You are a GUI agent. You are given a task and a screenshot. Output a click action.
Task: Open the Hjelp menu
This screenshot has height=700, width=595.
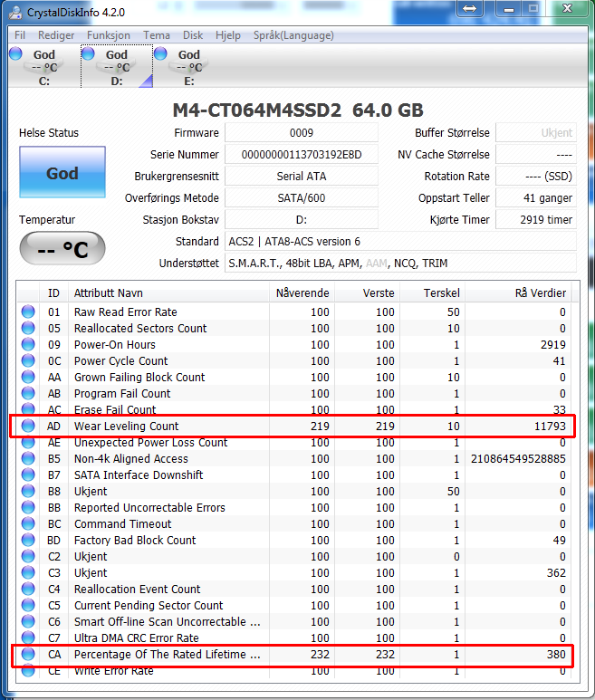pyautogui.click(x=227, y=35)
